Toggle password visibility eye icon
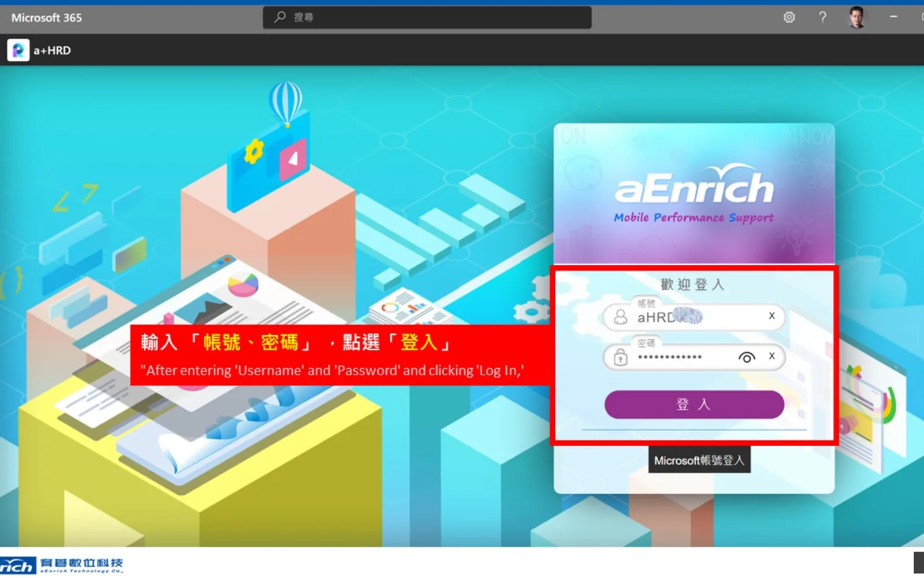This screenshot has height=578, width=924. tap(747, 357)
